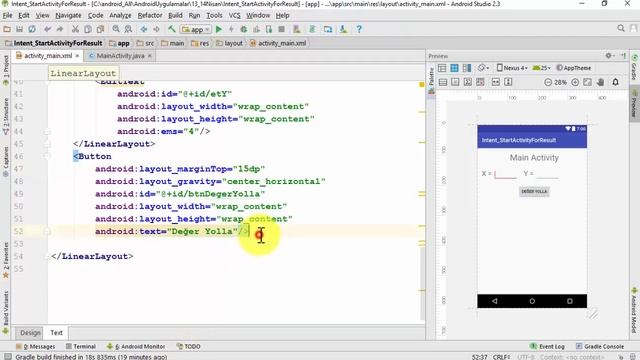640x360 pixels.
Task: Select the Design view mode icon
Action: tap(442, 68)
